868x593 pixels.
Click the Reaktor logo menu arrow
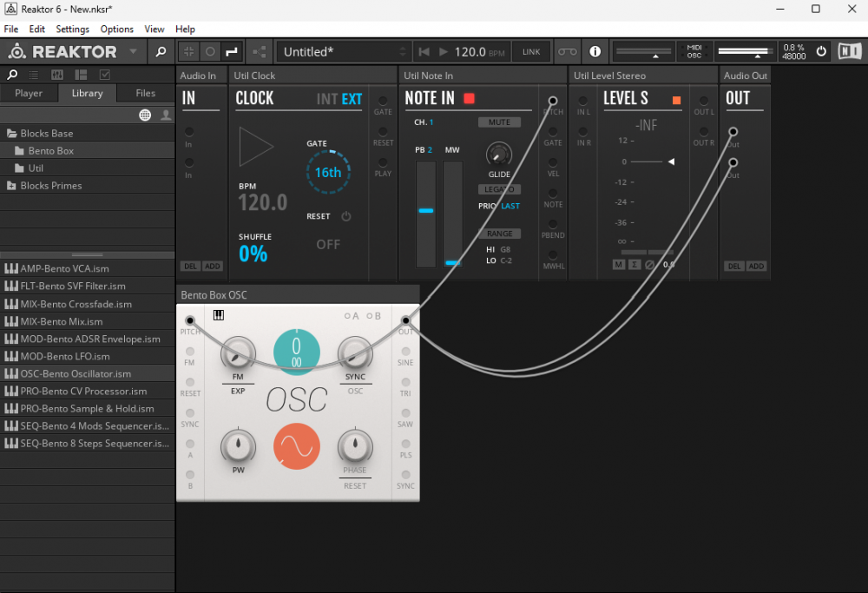[133, 51]
